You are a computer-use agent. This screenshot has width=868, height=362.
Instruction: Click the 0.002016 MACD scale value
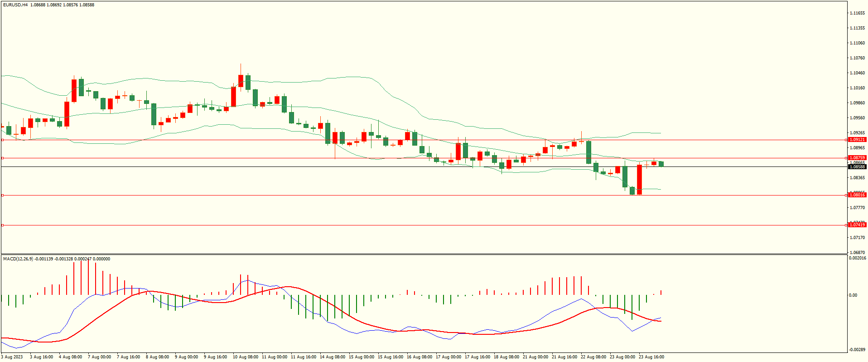click(857, 258)
